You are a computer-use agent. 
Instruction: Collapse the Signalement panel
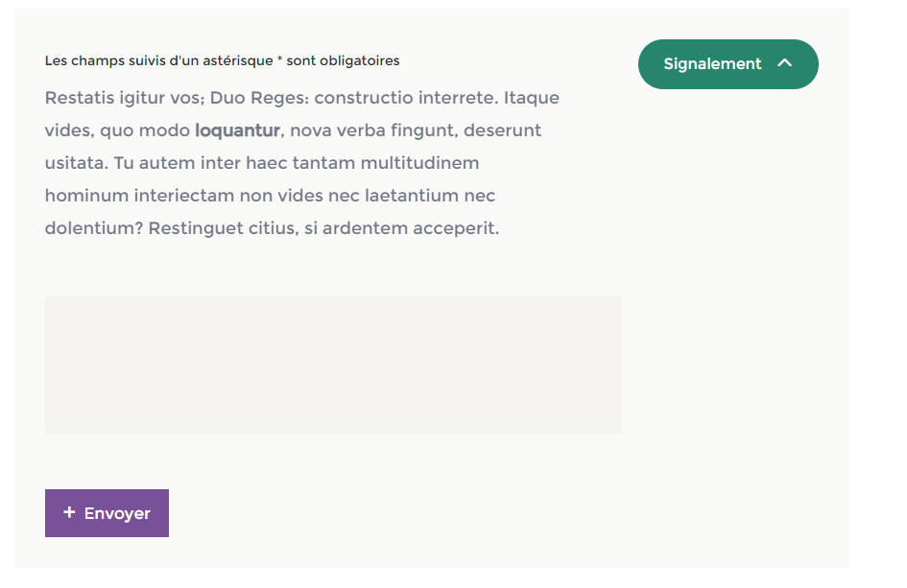(x=728, y=64)
